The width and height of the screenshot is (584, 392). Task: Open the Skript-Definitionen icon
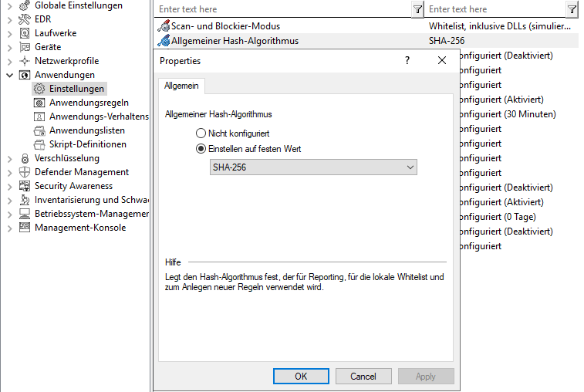39,144
